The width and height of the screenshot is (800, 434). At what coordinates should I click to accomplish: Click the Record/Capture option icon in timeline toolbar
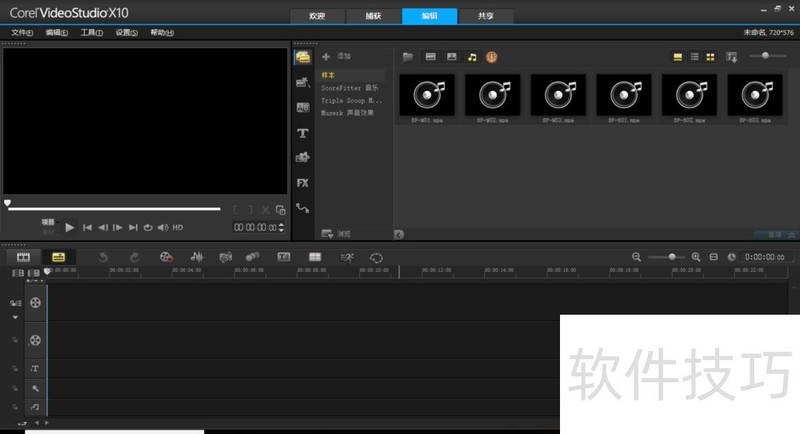(x=166, y=257)
